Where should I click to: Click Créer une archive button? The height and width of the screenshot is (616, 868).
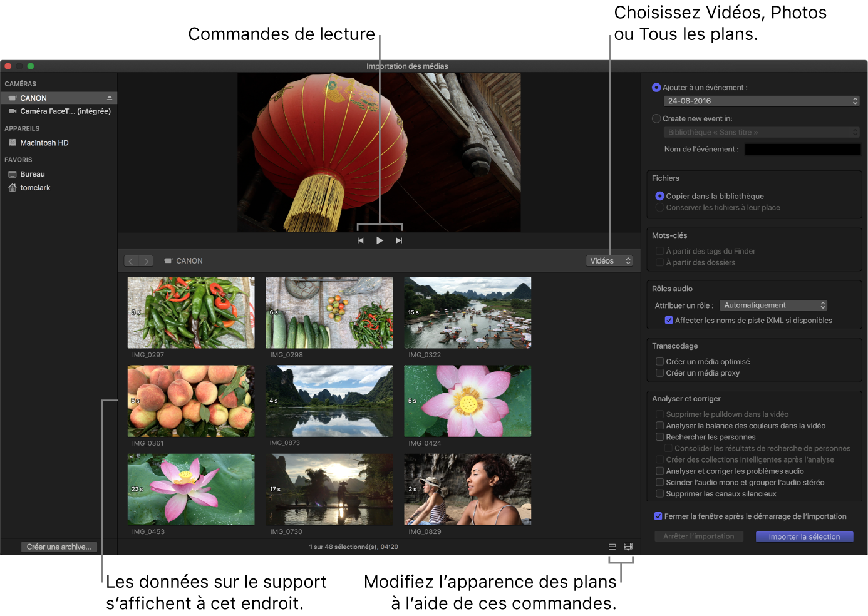click(58, 547)
